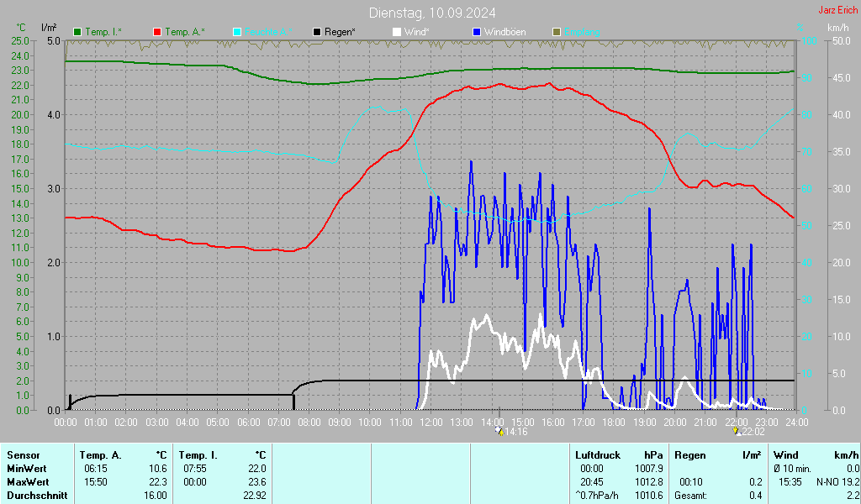Click the green Temp. I. legend square

tap(77, 32)
